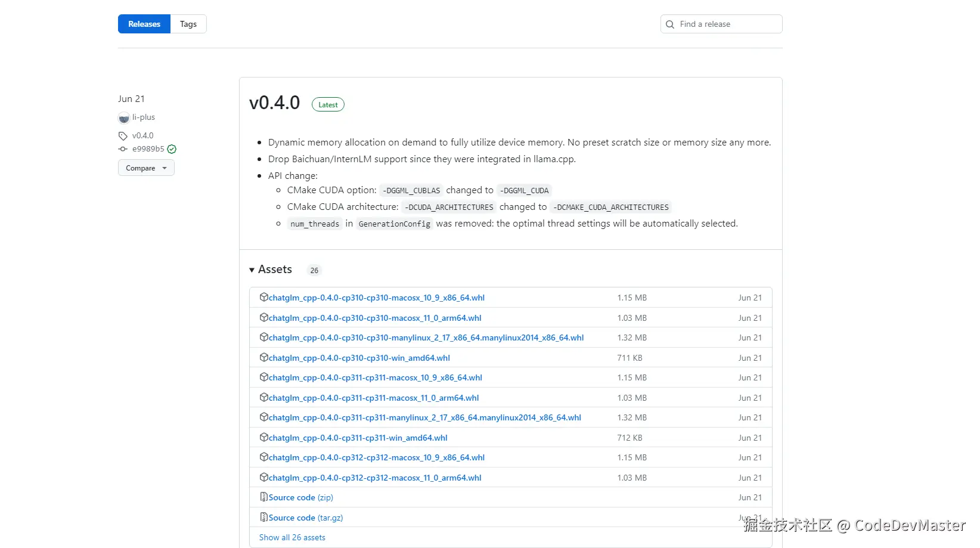This screenshot has width=980, height=548.
Task: Show all 26 assets
Action: click(292, 538)
